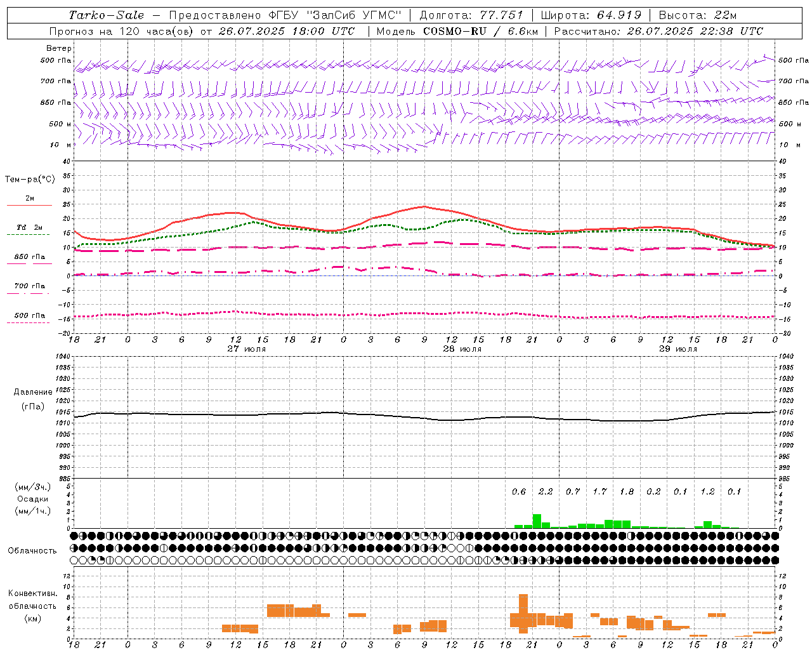Click the 'Модель COSMO-RU / 6.6км' label
The height and width of the screenshot is (650, 812).
(458, 31)
